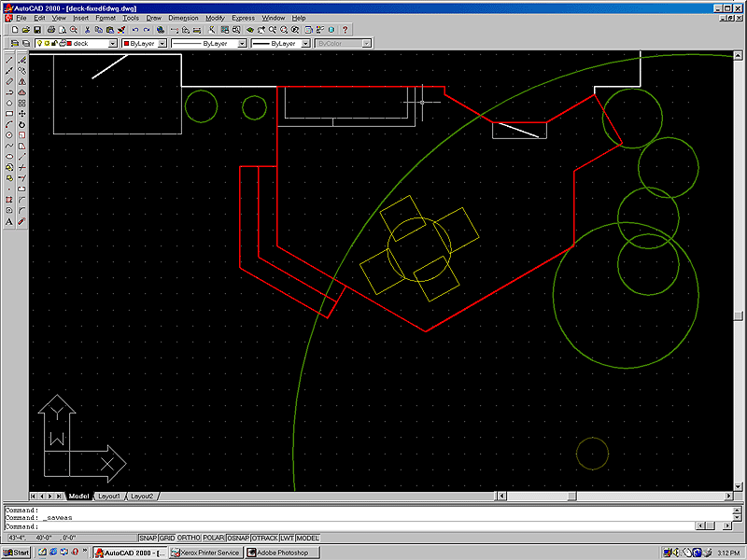Click the Undo toolbar icon

click(134, 30)
